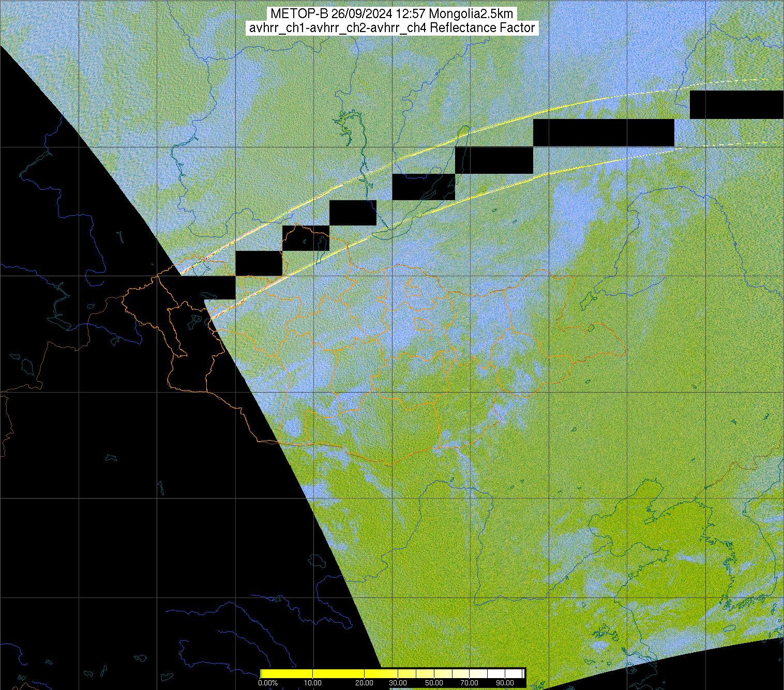This screenshot has width=784, height=690.
Task: Click the 20.00 colorbar tick label
Action: click(x=365, y=683)
